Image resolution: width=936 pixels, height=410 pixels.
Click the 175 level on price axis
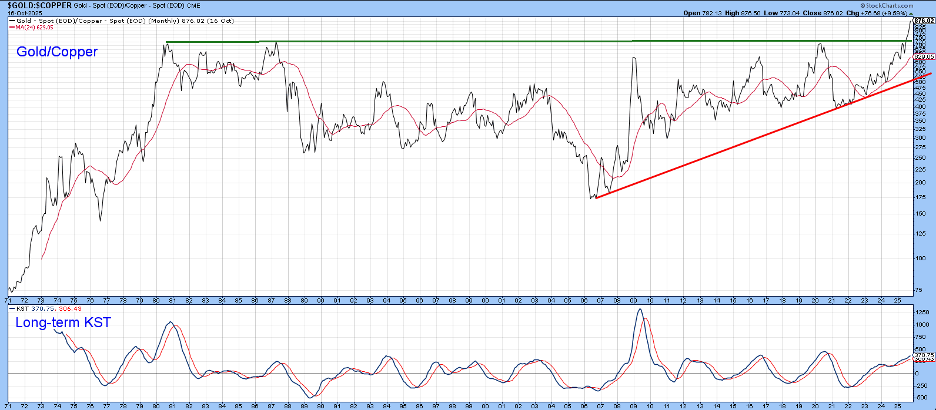pyautogui.click(x=918, y=198)
